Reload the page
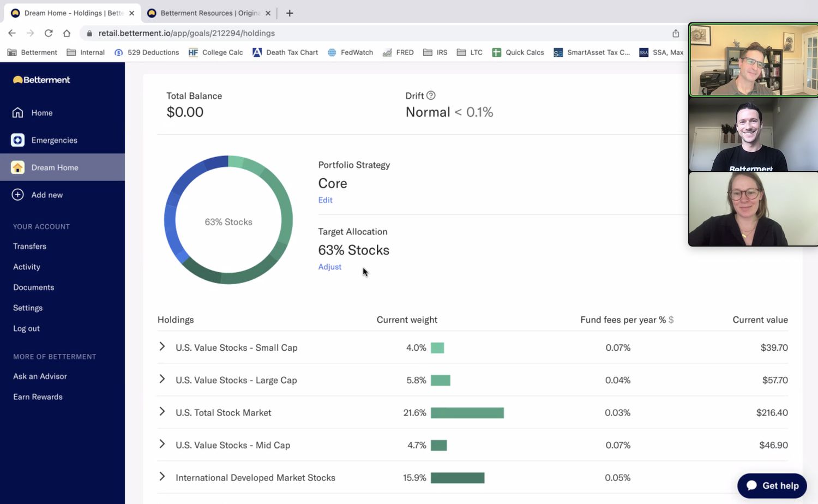Viewport: 818px width, 504px height. pyautogui.click(x=49, y=33)
